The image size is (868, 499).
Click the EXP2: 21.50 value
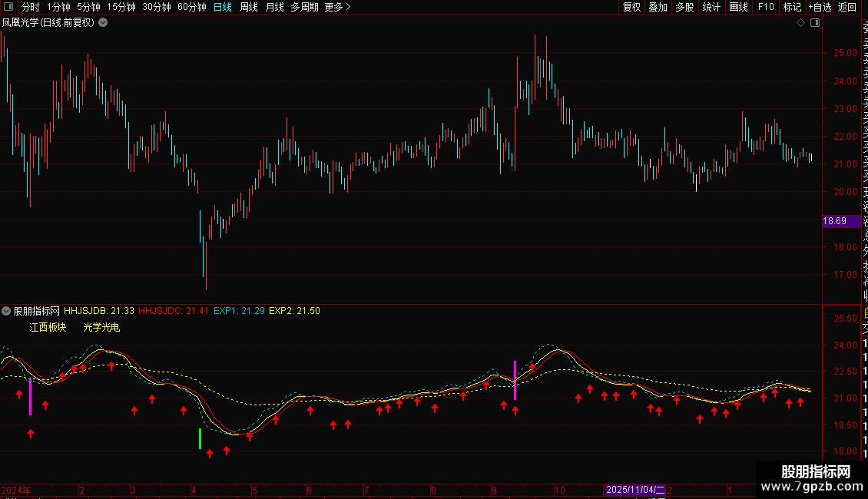pos(294,311)
